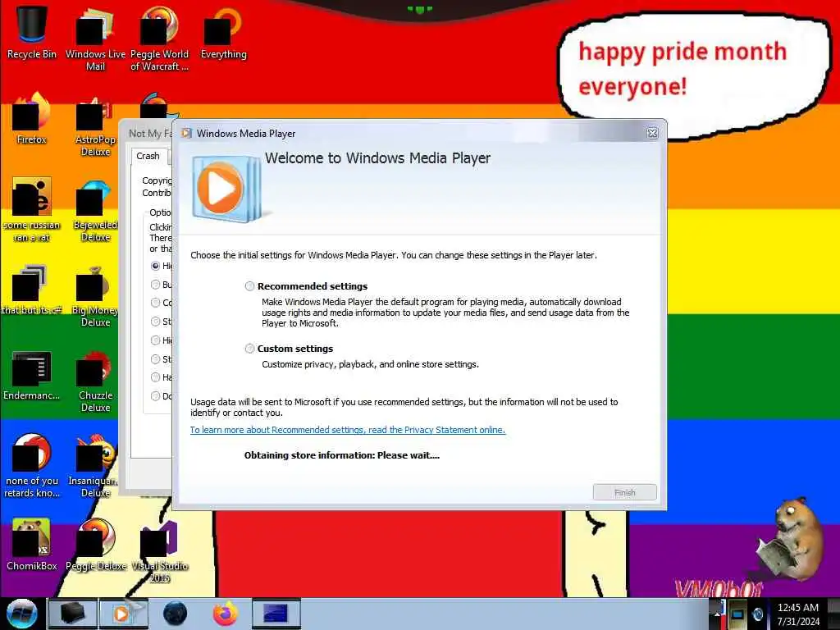
Task: Open ChomikBox desktop icon
Action: coord(32,544)
